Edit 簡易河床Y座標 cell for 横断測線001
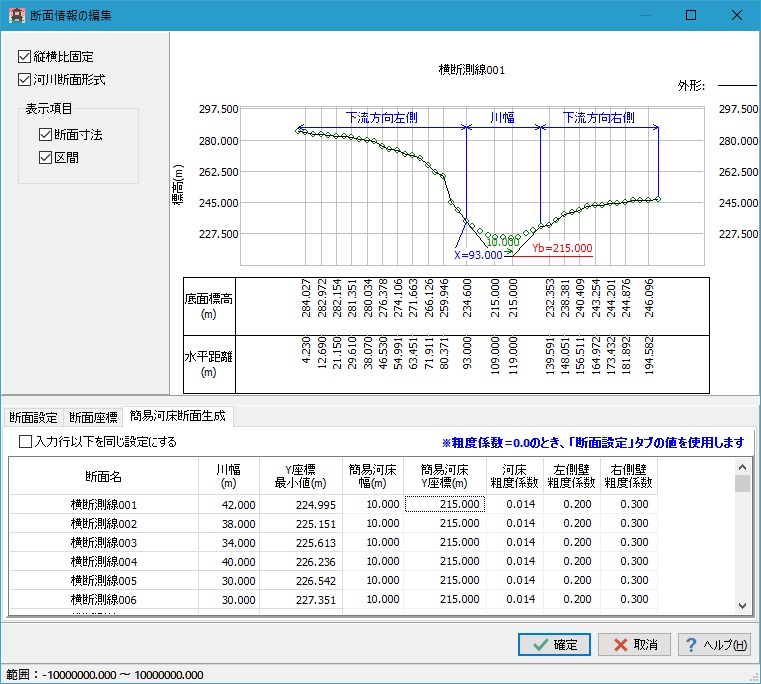Screen dimensions: 761x684 445,505
